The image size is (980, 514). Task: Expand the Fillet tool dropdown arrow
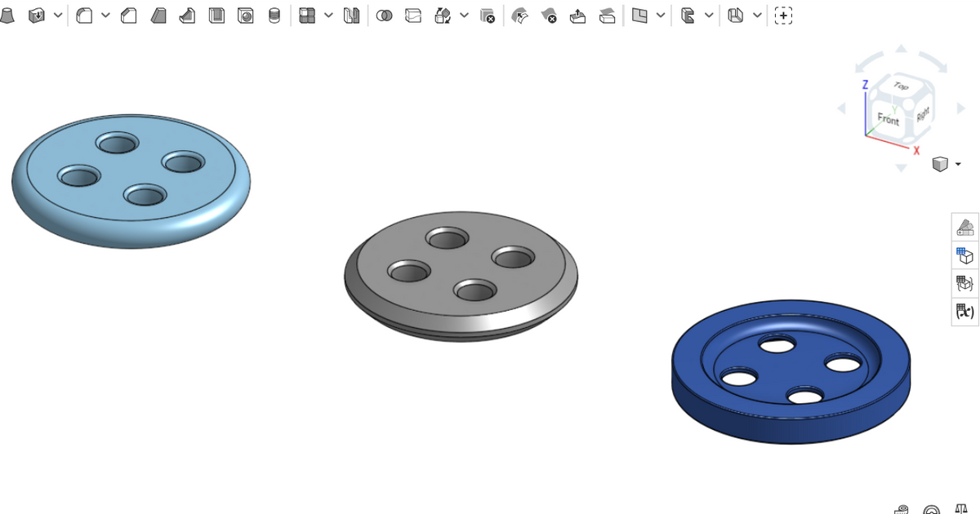105,15
